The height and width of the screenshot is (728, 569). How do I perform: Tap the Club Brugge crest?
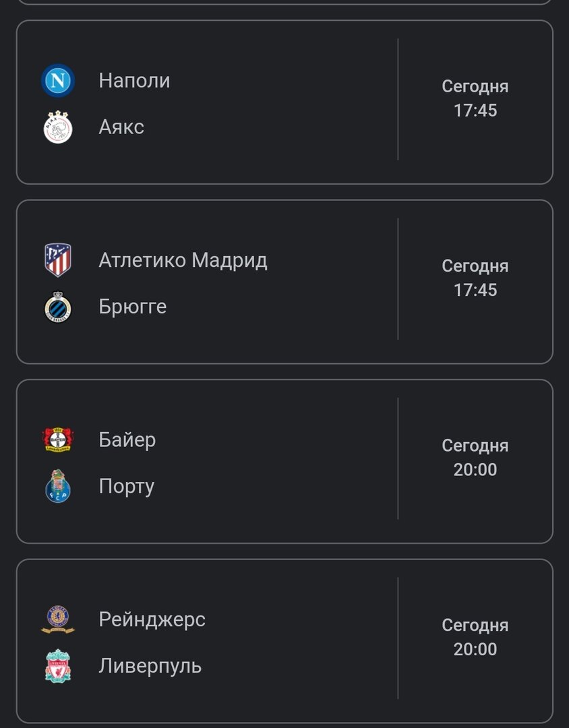pos(58,307)
